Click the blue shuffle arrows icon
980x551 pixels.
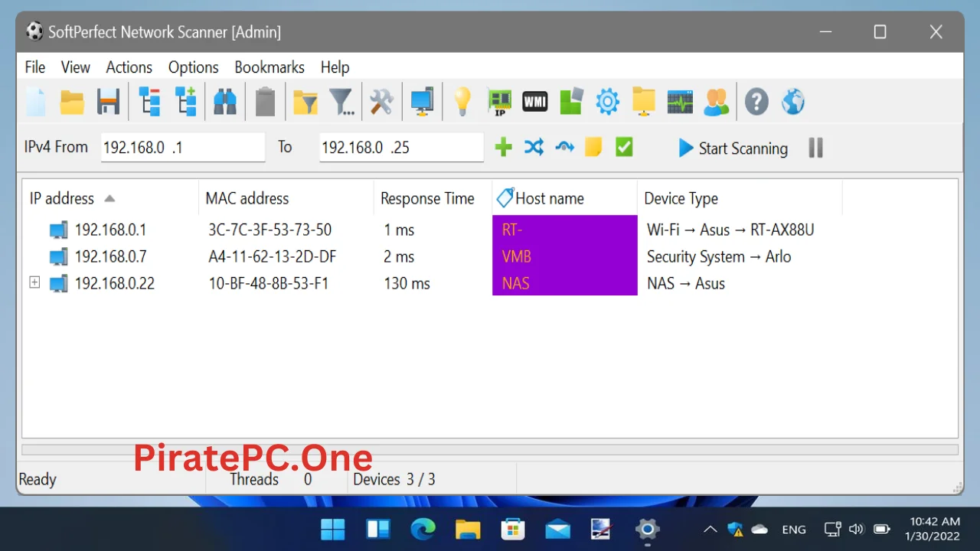(x=534, y=148)
